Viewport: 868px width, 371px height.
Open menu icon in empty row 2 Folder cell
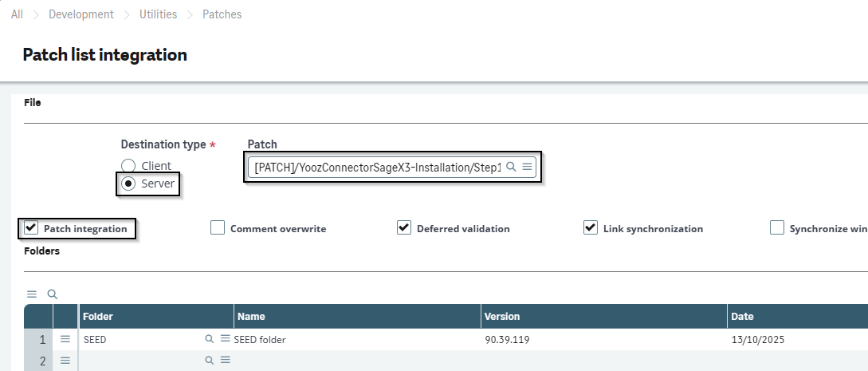[x=226, y=361]
